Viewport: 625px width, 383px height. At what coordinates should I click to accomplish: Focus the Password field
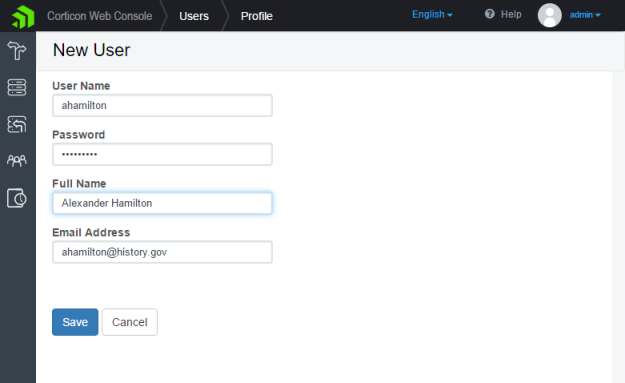(x=162, y=154)
